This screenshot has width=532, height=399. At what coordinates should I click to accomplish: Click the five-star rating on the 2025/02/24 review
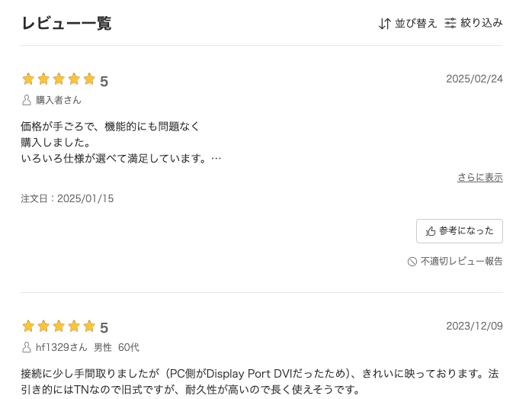(59, 79)
